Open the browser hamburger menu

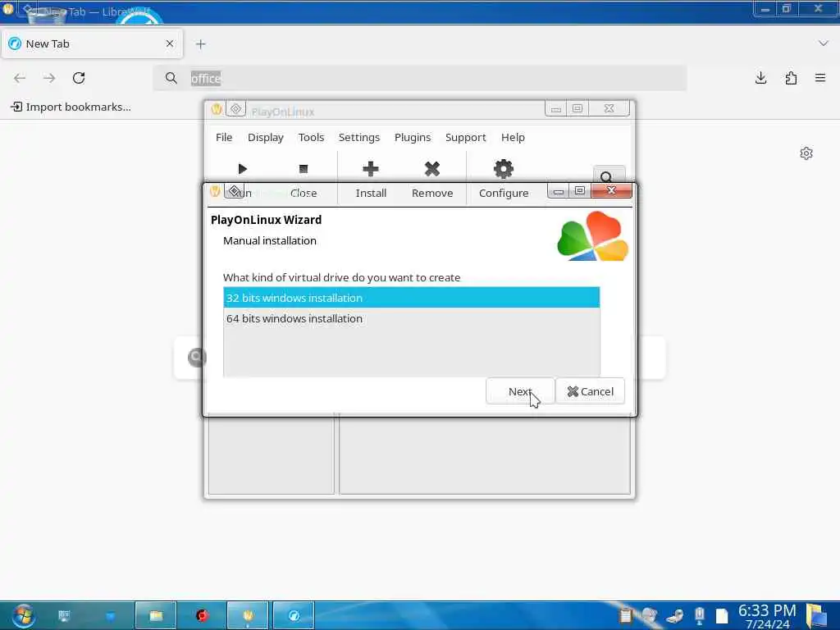click(x=820, y=78)
